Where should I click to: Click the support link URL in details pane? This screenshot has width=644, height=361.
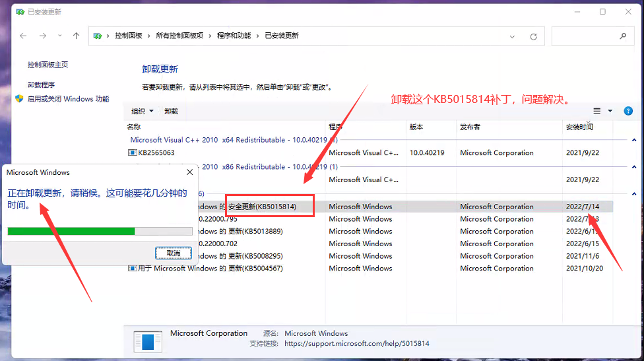click(356, 343)
